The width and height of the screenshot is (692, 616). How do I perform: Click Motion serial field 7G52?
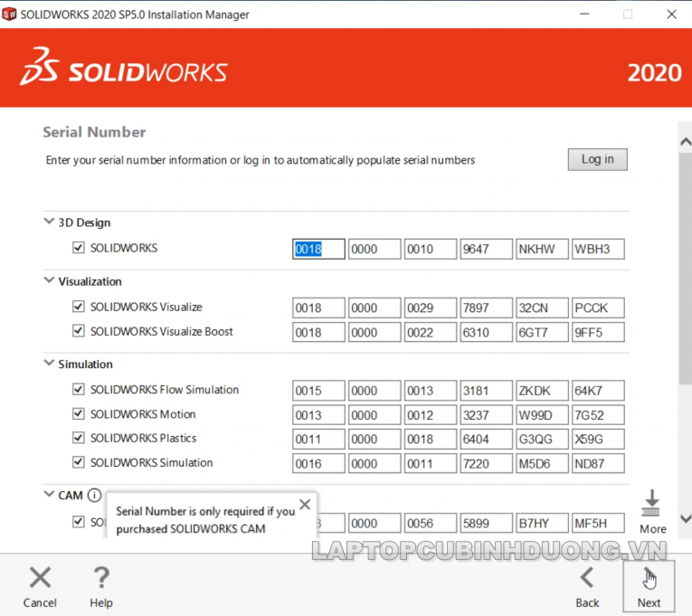point(598,415)
